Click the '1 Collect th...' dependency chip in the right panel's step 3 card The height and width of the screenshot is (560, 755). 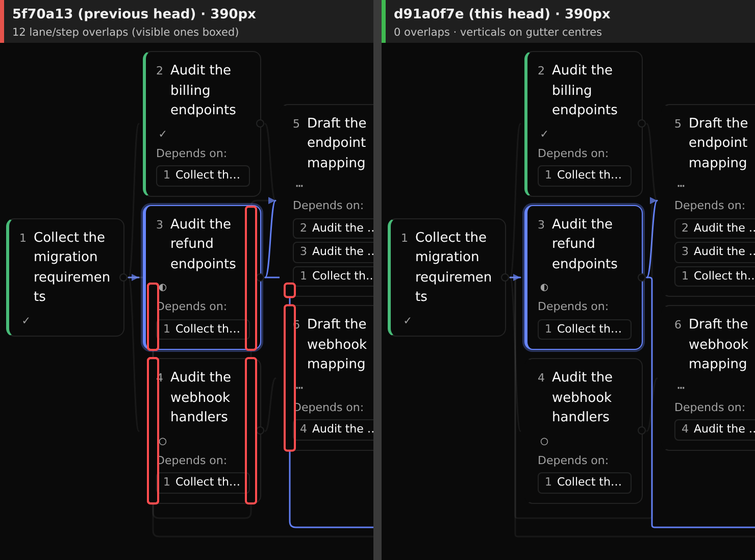click(585, 329)
